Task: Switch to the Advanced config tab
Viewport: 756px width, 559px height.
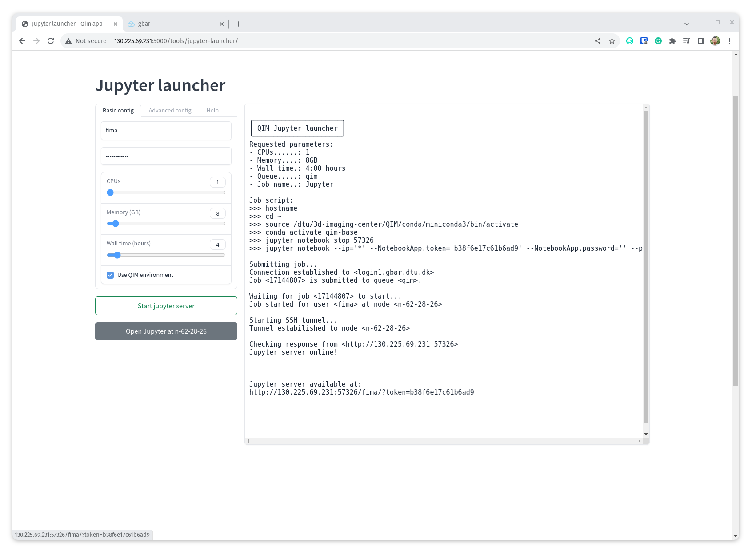Action: pos(170,110)
